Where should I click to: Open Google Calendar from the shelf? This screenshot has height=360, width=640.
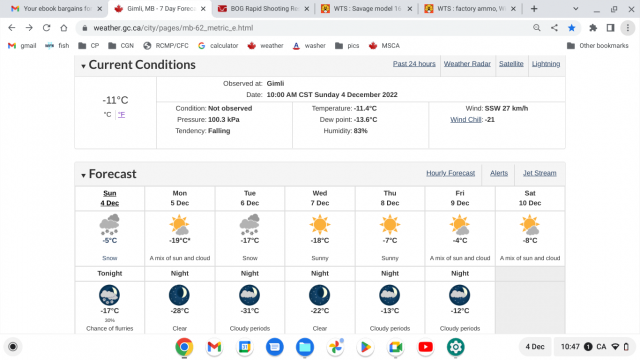244,347
